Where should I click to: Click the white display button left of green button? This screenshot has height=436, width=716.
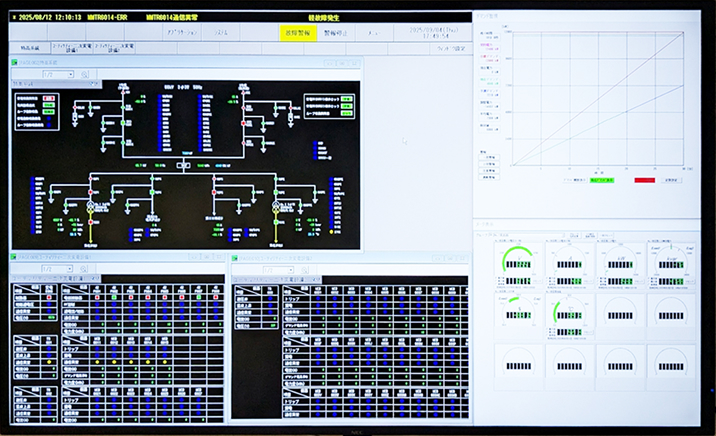pyautogui.click(x=573, y=180)
